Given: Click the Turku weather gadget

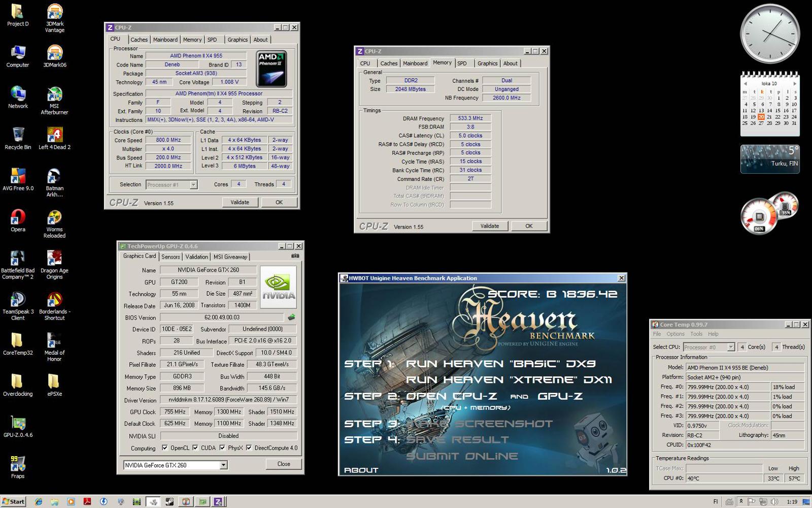Looking at the screenshot, I should pyautogui.click(x=770, y=159).
